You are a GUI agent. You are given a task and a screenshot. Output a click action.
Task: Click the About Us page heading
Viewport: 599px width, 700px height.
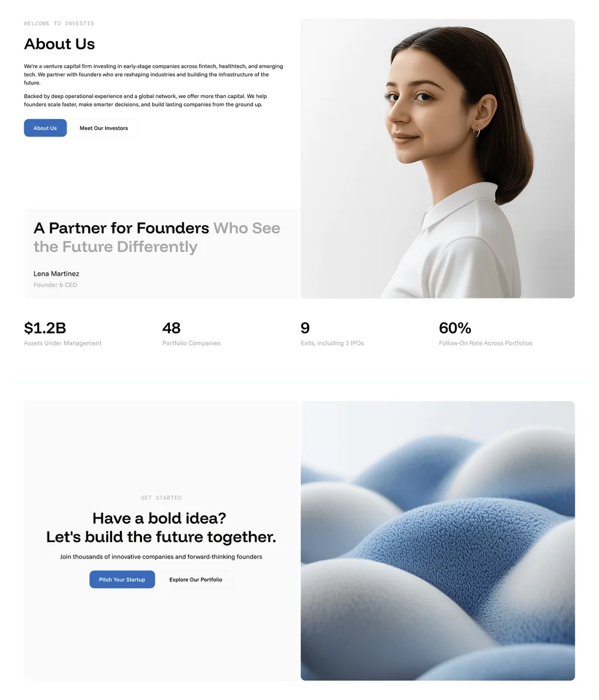pos(59,44)
